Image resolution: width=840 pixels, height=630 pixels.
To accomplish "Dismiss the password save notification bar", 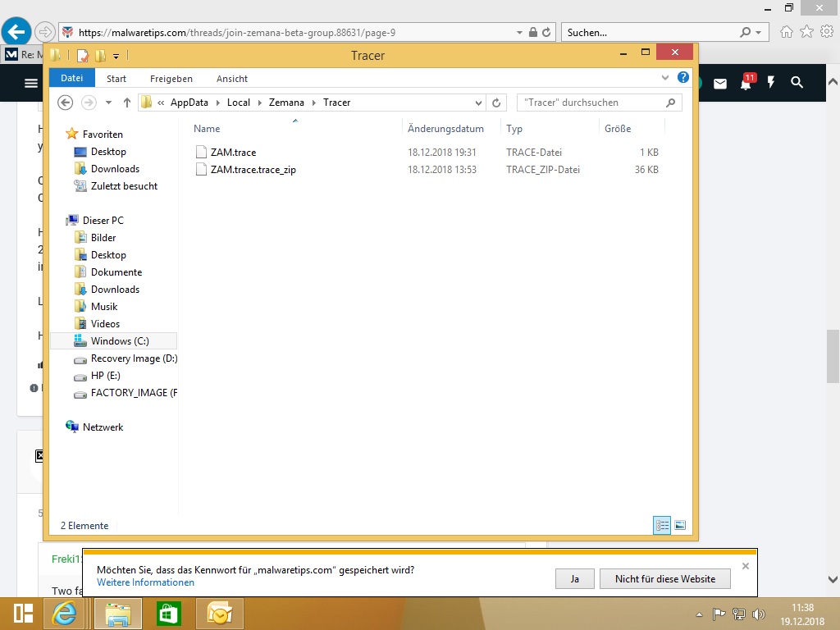I will [745, 566].
